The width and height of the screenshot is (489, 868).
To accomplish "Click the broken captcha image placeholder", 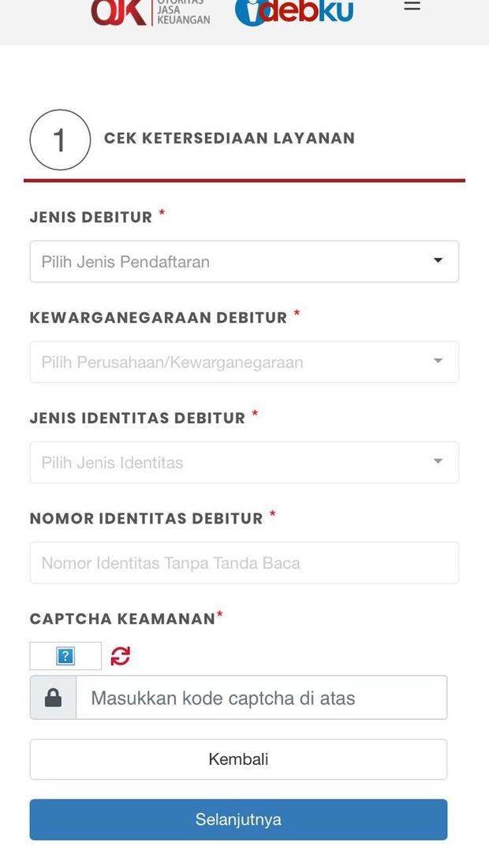I will [x=65, y=656].
